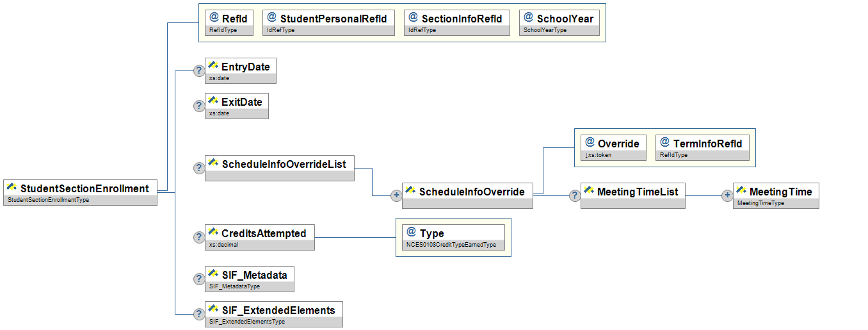Click the optional marker beside EntryDate
The image size is (868, 330).
pyautogui.click(x=199, y=71)
